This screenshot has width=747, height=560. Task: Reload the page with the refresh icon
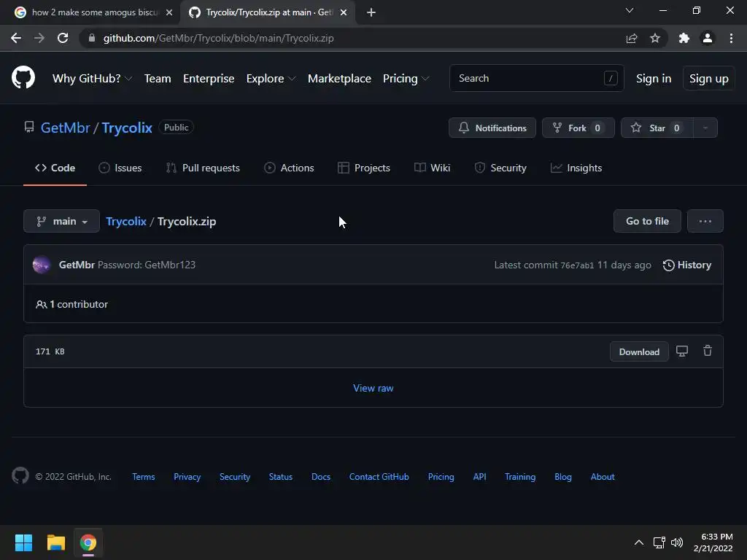(x=63, y=38)
